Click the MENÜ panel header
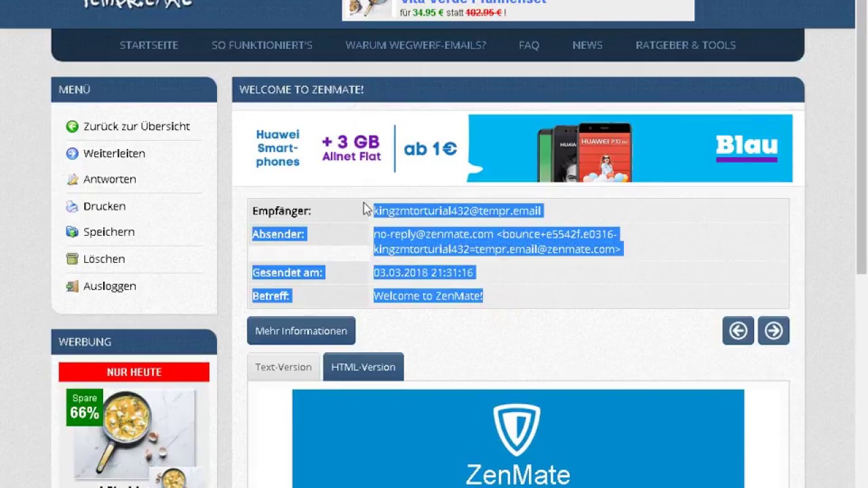868x488 pixels. coord(134,89)
